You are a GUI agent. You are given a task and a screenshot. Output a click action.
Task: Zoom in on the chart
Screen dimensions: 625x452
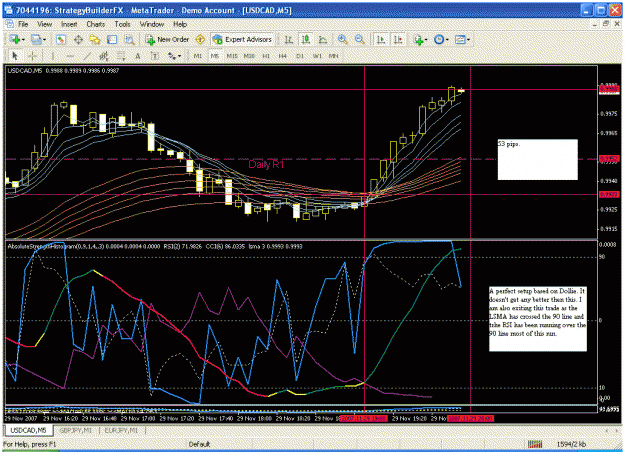342,39
